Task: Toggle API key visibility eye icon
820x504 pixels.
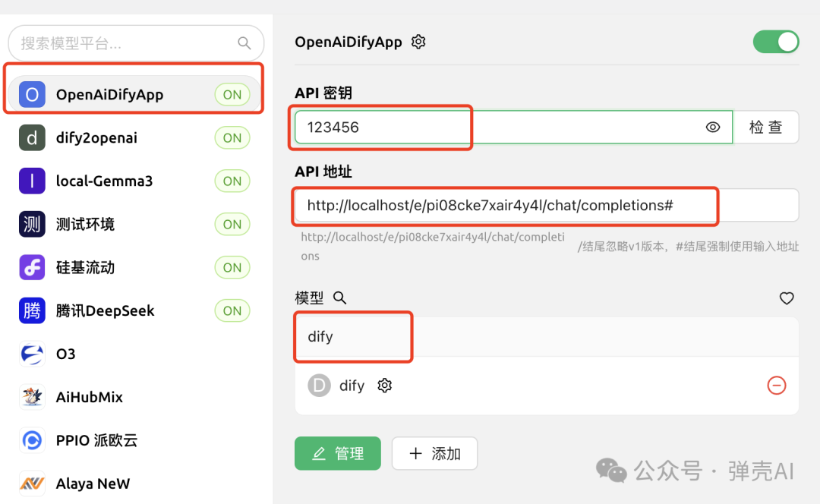Action: [x=713, y=127]
